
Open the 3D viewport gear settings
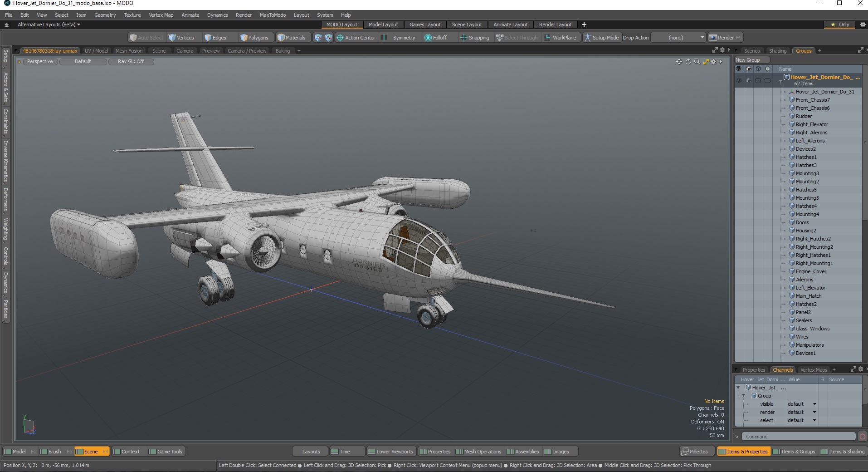coord(713,62)
